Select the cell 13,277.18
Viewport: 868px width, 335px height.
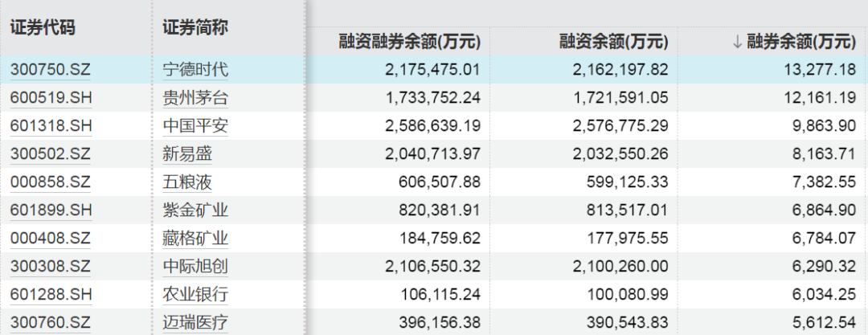point(821,70)
